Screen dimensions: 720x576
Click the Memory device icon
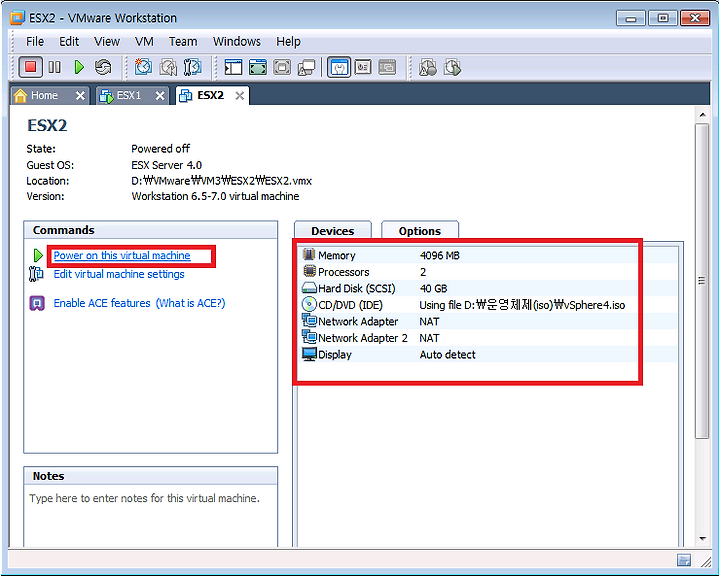(309, 254)
